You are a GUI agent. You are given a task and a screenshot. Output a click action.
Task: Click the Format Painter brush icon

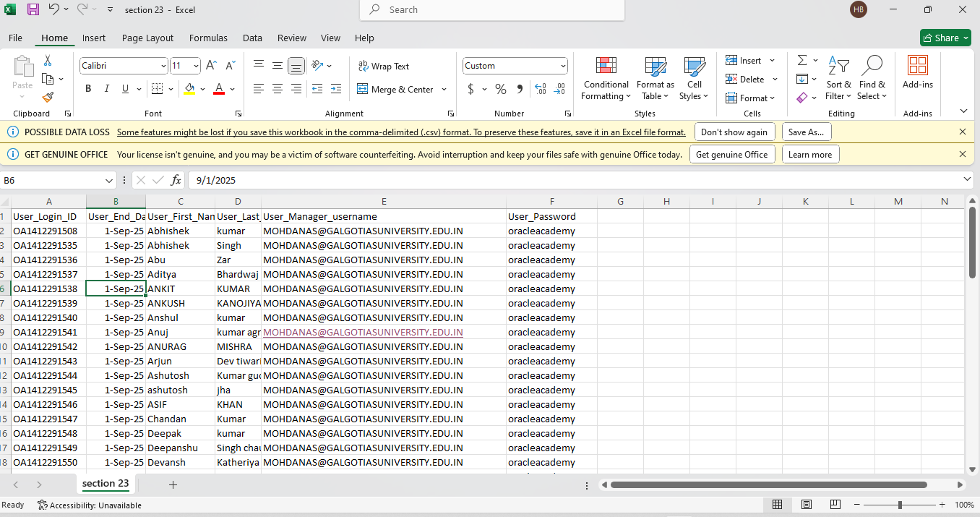tap(48, 97)
